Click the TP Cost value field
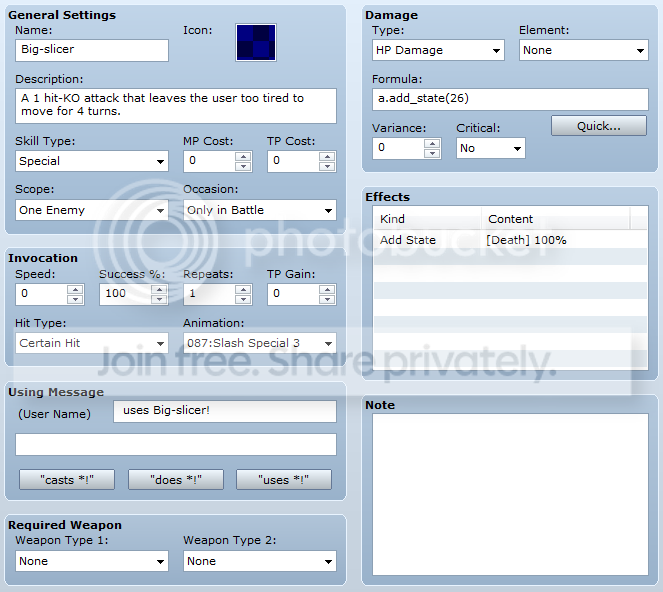663x592 pixels. (x=293, y=161)
